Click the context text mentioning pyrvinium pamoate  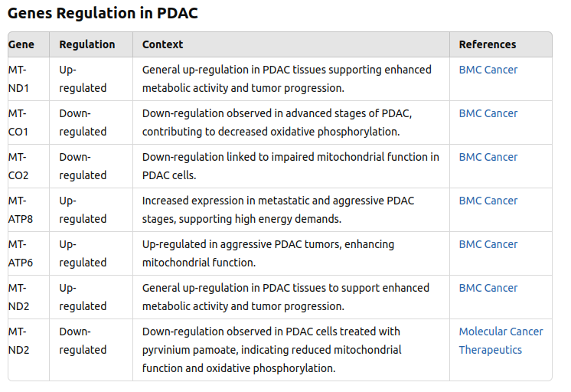tap(272, 350)
